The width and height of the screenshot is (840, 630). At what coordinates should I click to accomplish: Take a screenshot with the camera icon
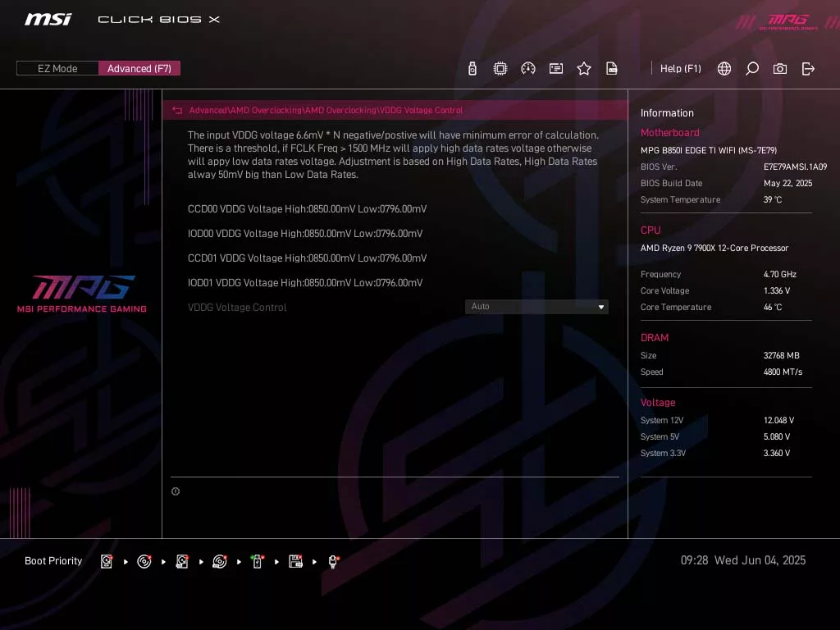coord(780,69)
